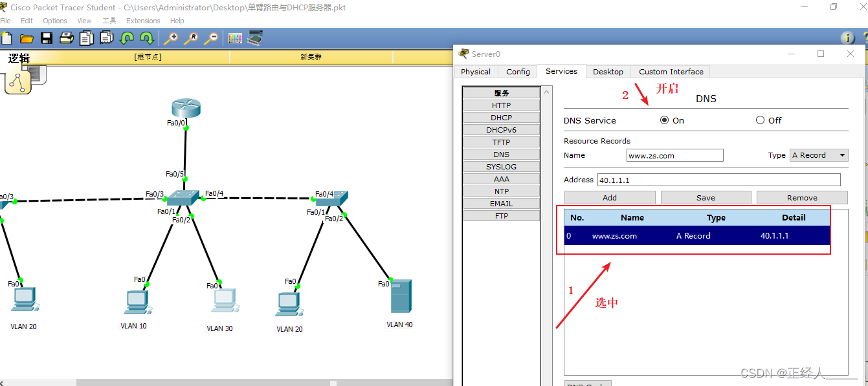Click the Remove button
The image size is (868, 386).
pyautogui.click(x=802, y=197)
